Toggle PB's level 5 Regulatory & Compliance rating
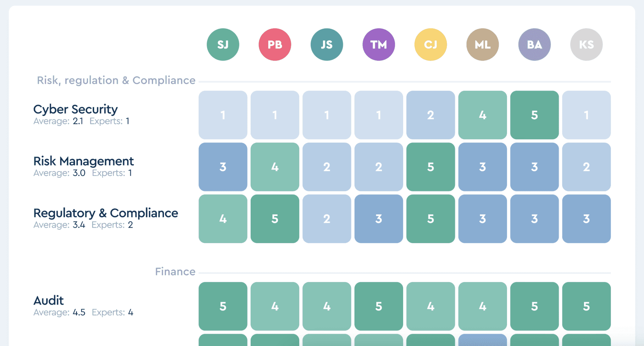Viewport: 644px width, 346px height. 275,219
